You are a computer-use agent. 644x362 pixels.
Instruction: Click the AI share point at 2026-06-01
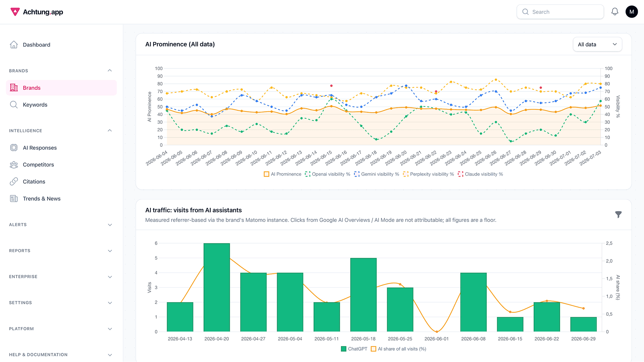[x=437, y=332]
